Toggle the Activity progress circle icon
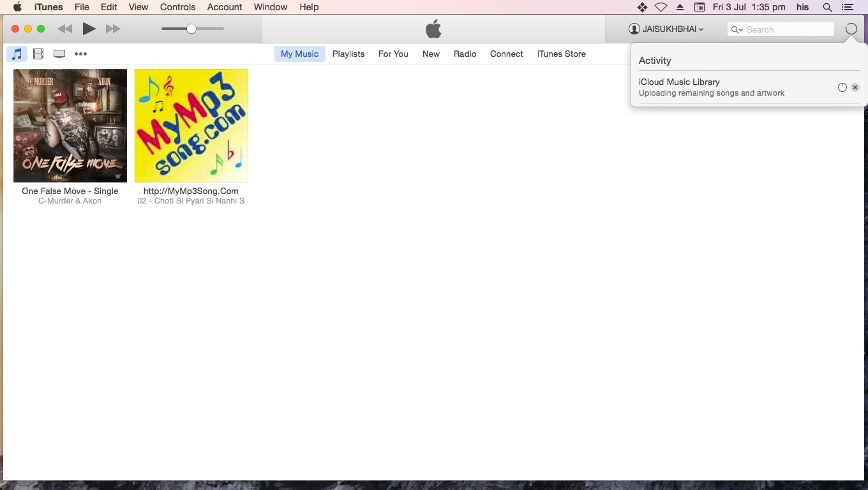 point(851,29)
